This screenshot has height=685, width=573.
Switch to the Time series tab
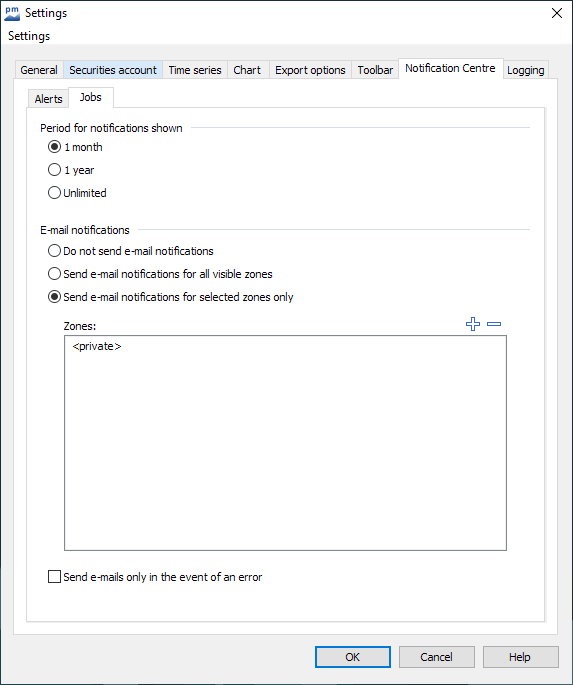[x=195, y=70]
